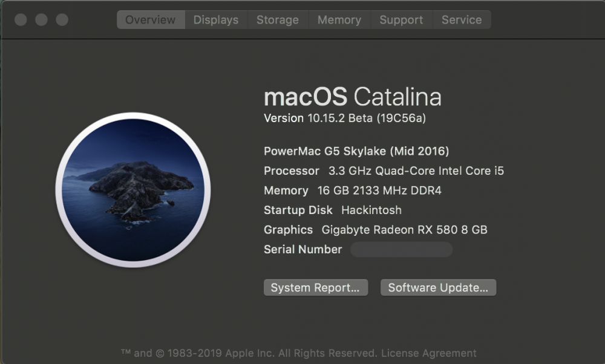
Task: Click the Version 10.15.2 Beta text
Action: (x=345, y=118)
